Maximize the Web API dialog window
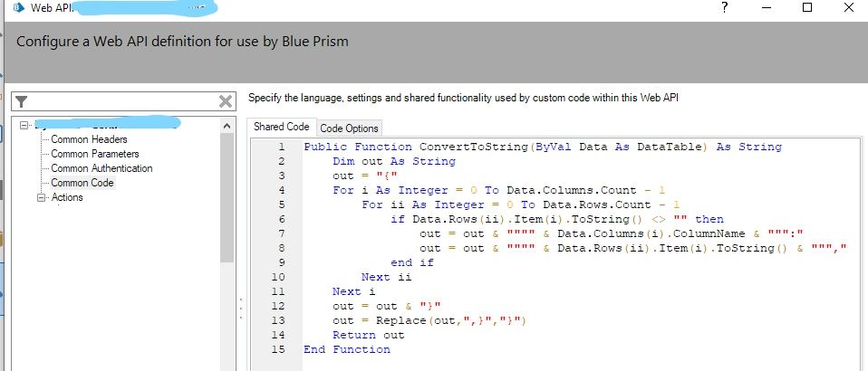 pyautogui.click(x=807, y=8)
